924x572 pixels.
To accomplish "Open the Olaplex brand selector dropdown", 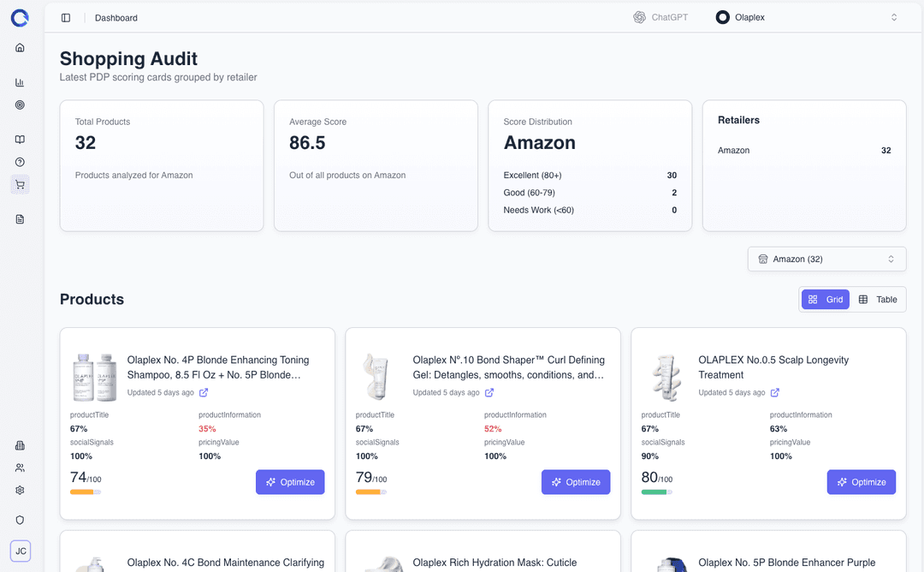I will click(x=807, y=18).
